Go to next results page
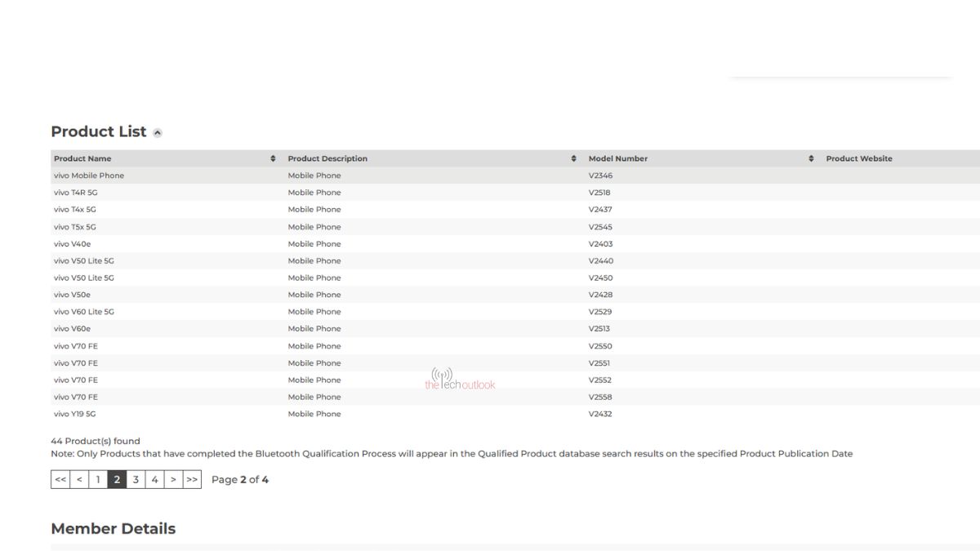The image size is (980, 551). (x=173, y=479)
